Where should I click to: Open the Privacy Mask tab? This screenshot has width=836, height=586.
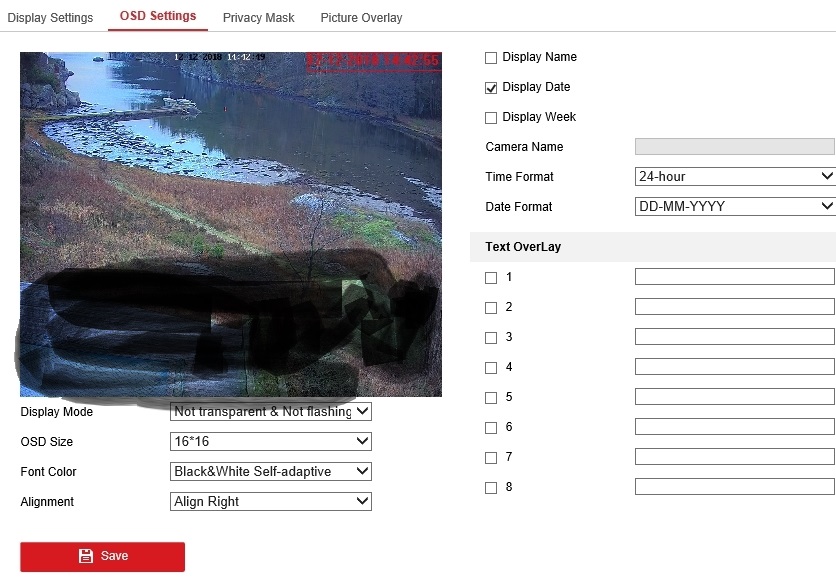258,18
